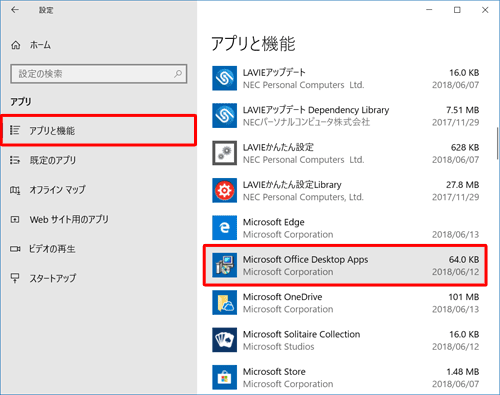Click the Microsoft Office Desktop Apps icon
Viewport: 500px width, 395px height.
click(225, 265)
